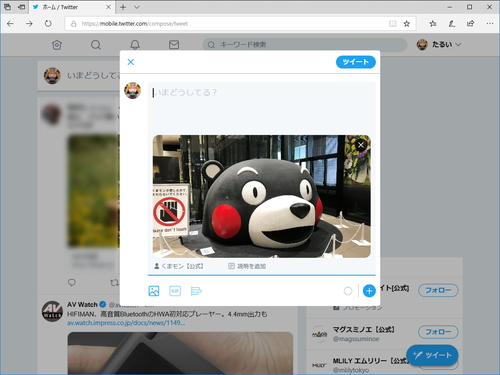Expand the たるい account dropdown
The height and width of the screenshot is (375, 500).
(458, 44)
